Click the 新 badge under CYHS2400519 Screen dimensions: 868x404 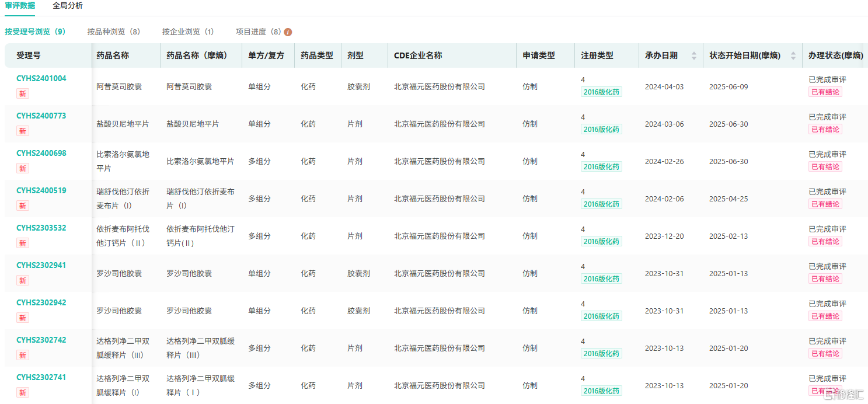click(x=23, y=206)
